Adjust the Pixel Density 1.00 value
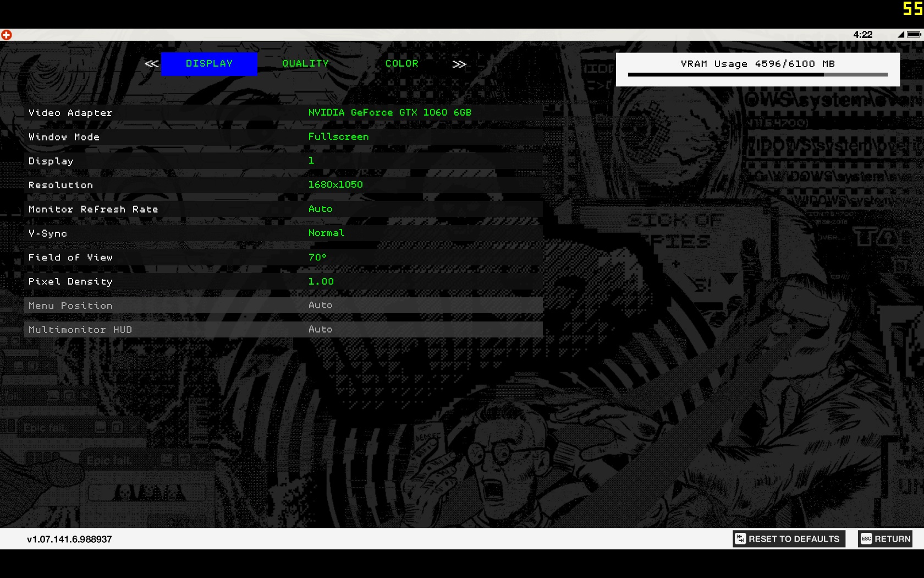Viewport: 924px width, 578px height. click(x=321, y=281)
